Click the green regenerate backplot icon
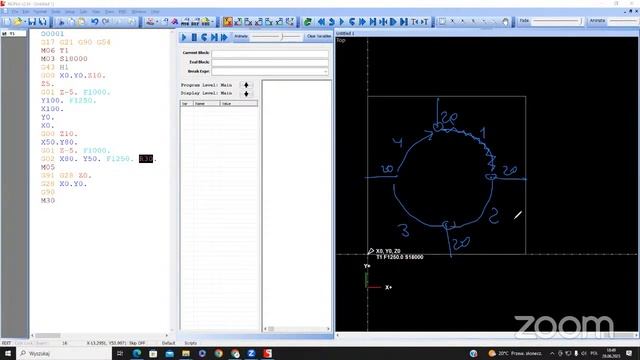640x360 pixels. (308, 21)
